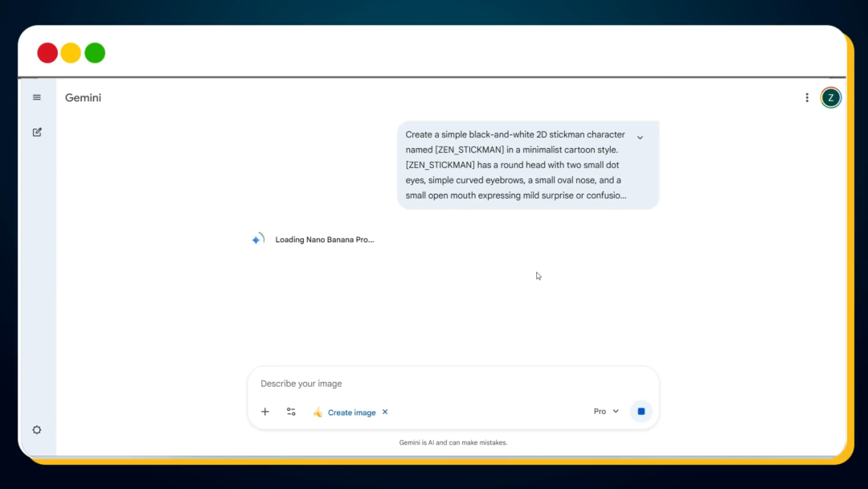This screenshot has height=489, width=868.
Task: Open the Tools sliders icon
Action: (291, 412)
